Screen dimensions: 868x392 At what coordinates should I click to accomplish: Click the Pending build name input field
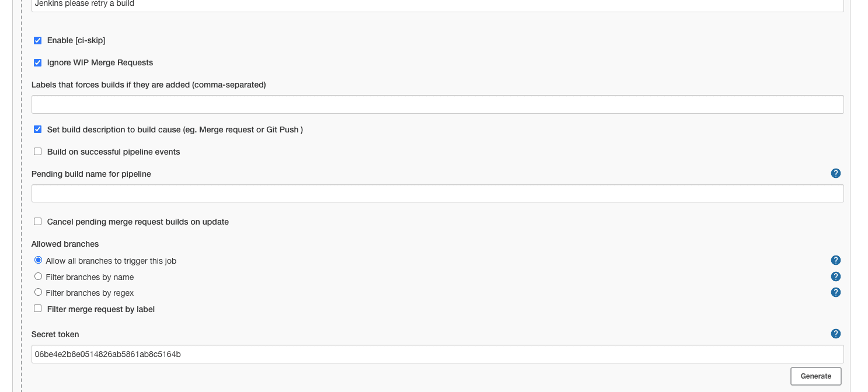tap(437, 194)
